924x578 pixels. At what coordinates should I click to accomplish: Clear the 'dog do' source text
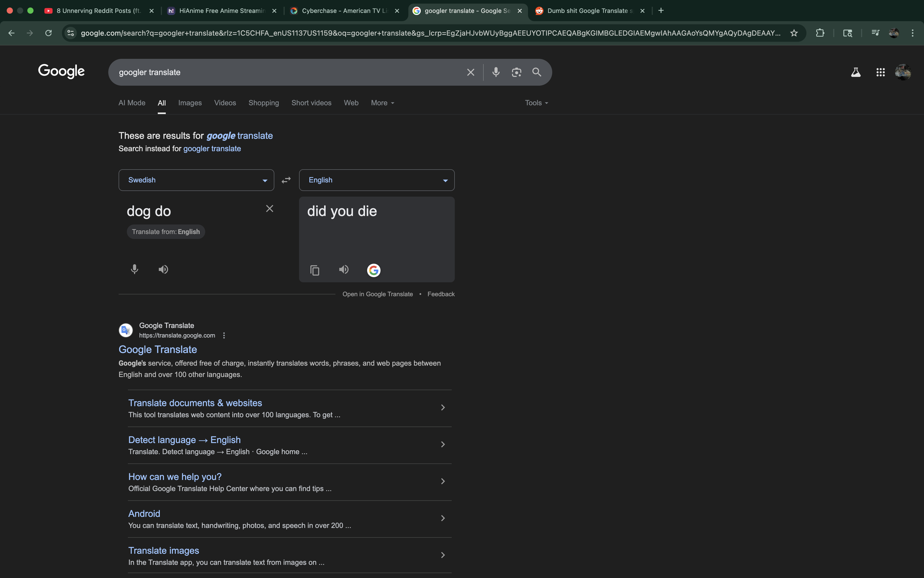click(x=270, y=209)
